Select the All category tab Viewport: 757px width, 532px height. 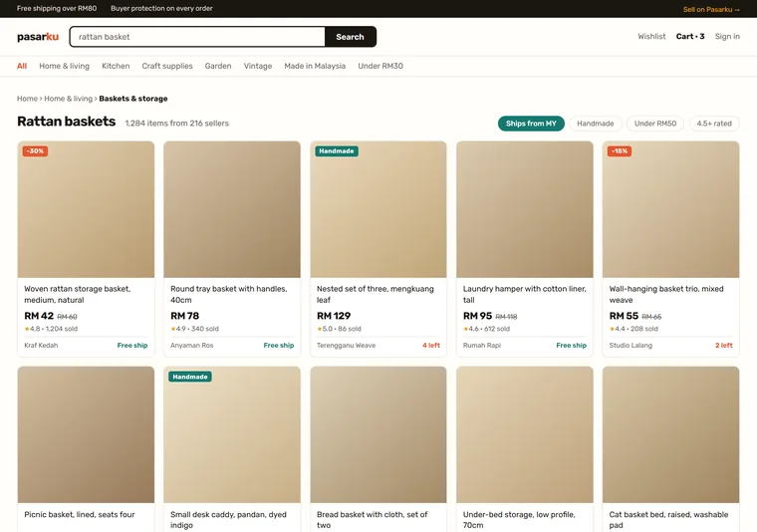(22, 66)
